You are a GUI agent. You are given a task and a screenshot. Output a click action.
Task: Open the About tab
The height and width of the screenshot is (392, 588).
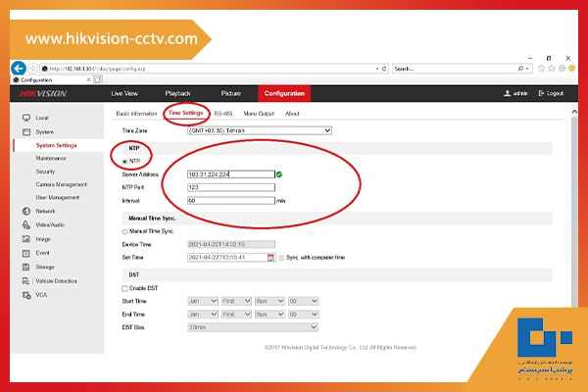[292, 114]
